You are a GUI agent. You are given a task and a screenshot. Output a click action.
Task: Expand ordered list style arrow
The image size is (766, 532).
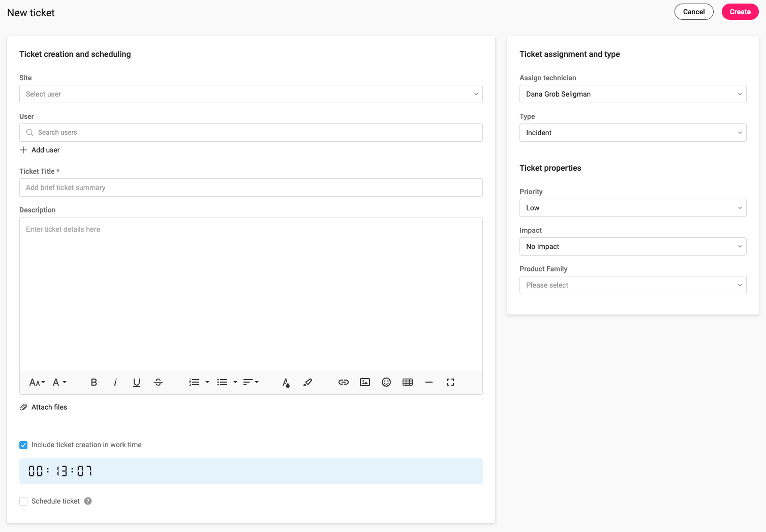click(207, 382)
